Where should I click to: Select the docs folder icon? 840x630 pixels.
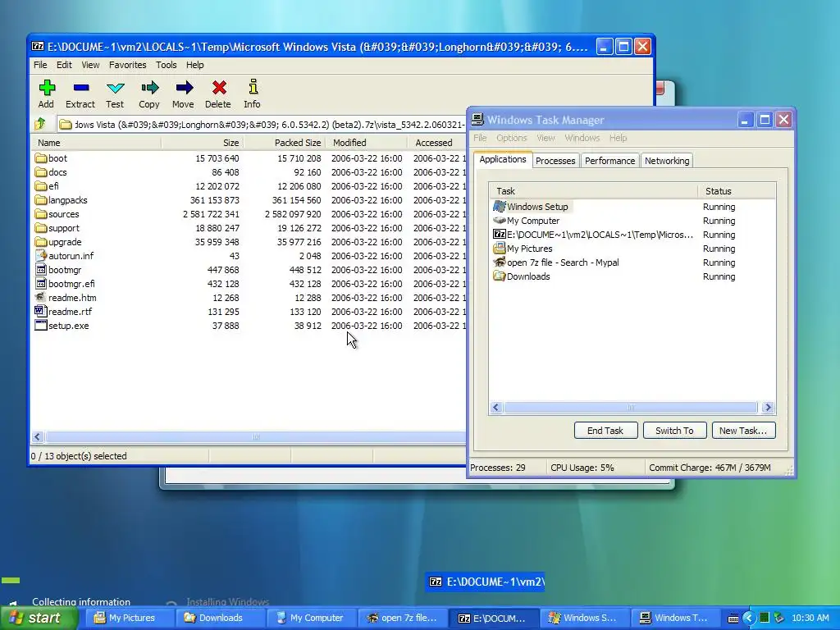41,172
